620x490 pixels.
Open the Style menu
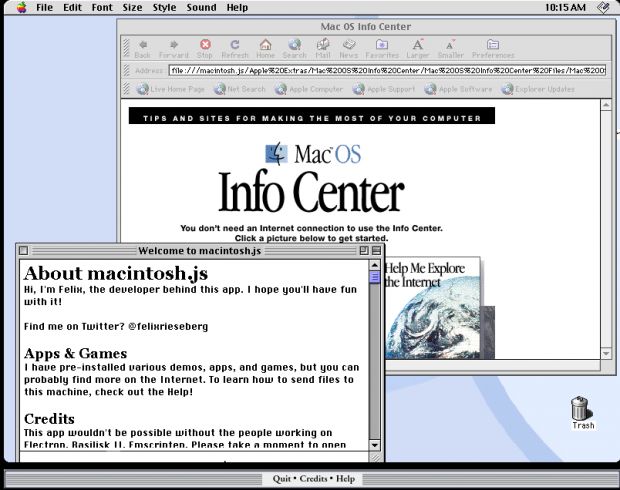164,7
